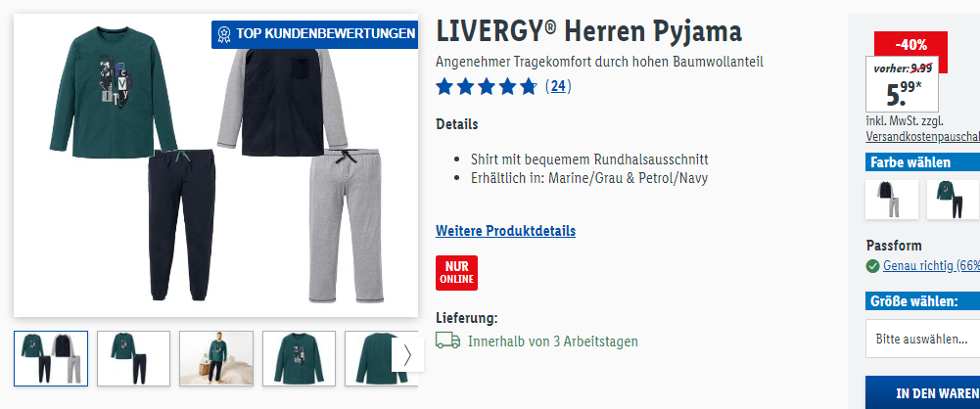Click the red NUR ONLINE badge

(x=456, y=273)
